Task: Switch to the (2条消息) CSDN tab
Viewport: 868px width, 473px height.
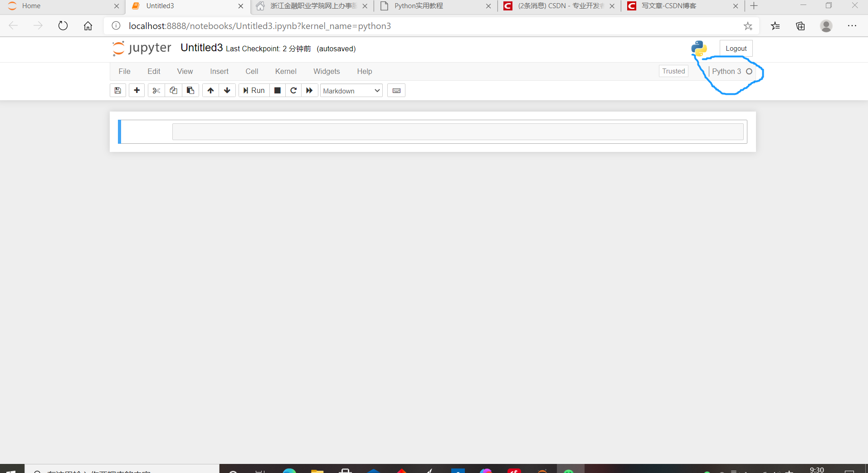Action: (x=559, y=6)
